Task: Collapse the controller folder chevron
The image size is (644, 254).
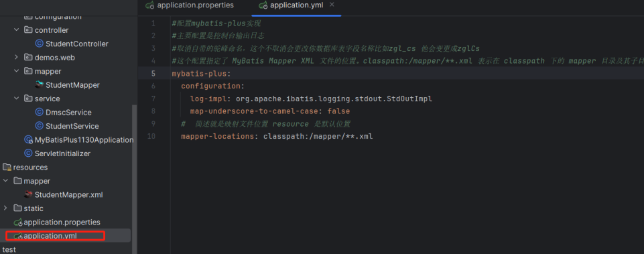Action: [x=17, y=30]
